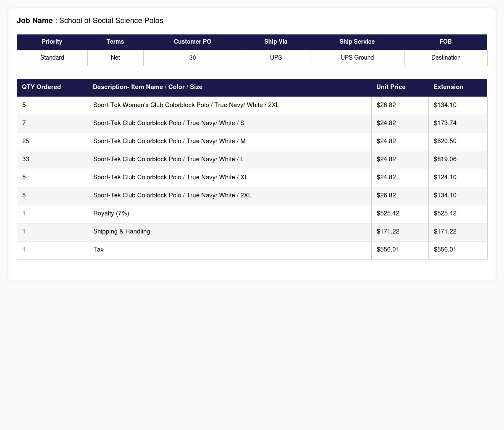This screenshot has width=504, height=430.
Task: Click unit price $26.82 in Women's Polo row
Action: tap(400, 105)
